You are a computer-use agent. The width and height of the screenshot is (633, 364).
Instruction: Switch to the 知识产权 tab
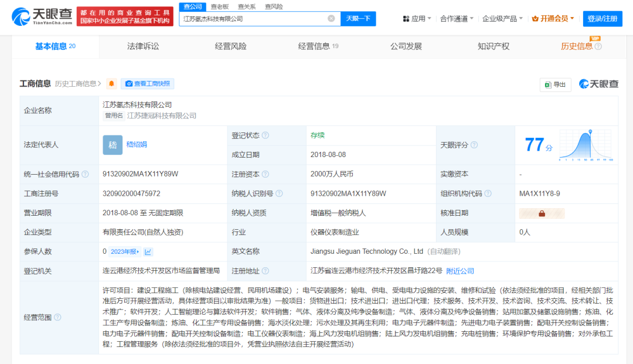[494, 46]
